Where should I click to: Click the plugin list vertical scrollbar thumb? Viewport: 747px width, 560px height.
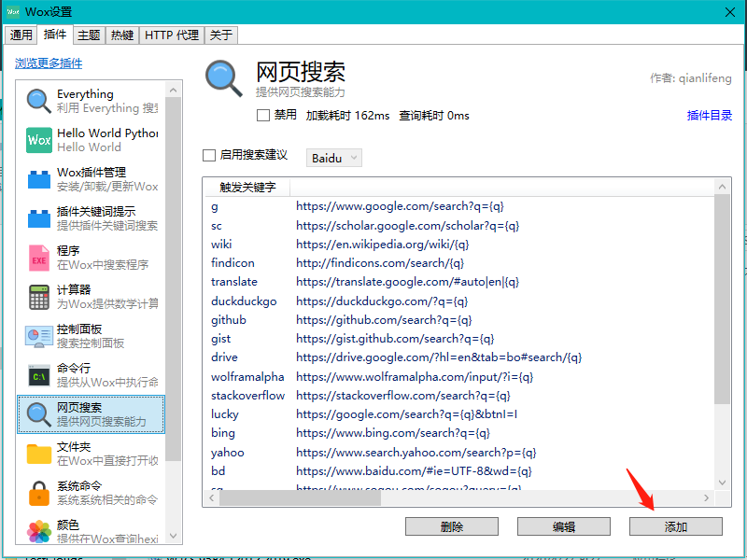point(174,279)
